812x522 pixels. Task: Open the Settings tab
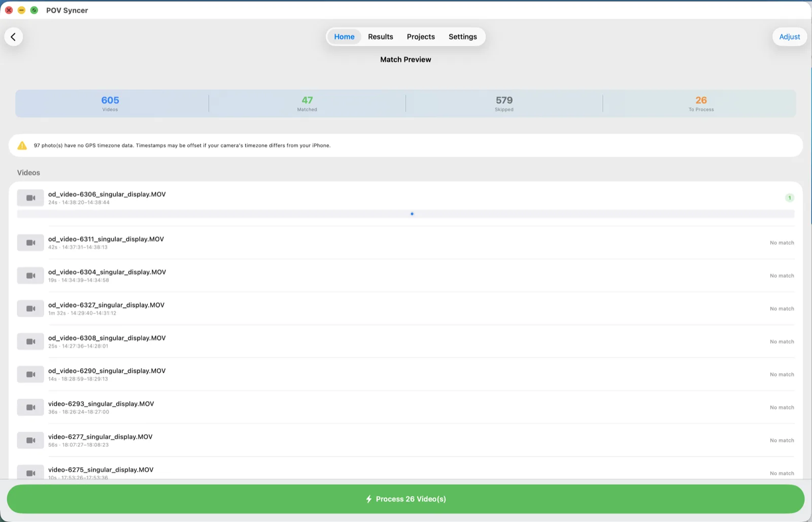463,37
